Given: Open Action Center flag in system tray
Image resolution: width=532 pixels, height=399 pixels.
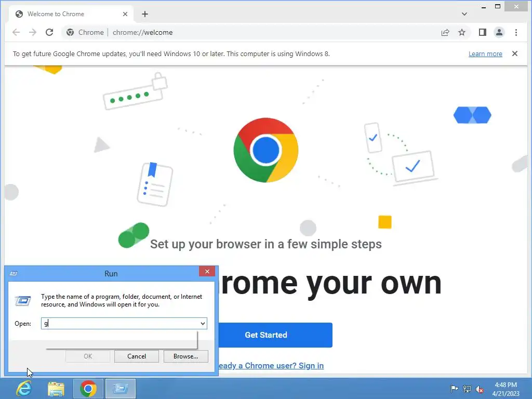Looking at the screenshot, I should (454, 389).
